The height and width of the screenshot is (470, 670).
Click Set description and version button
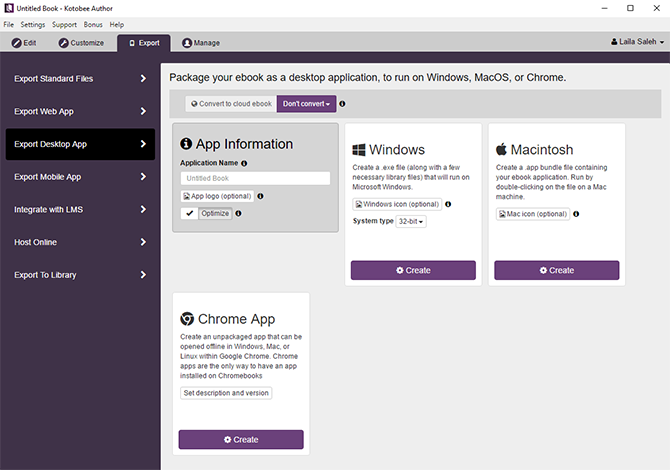(226, 393)
